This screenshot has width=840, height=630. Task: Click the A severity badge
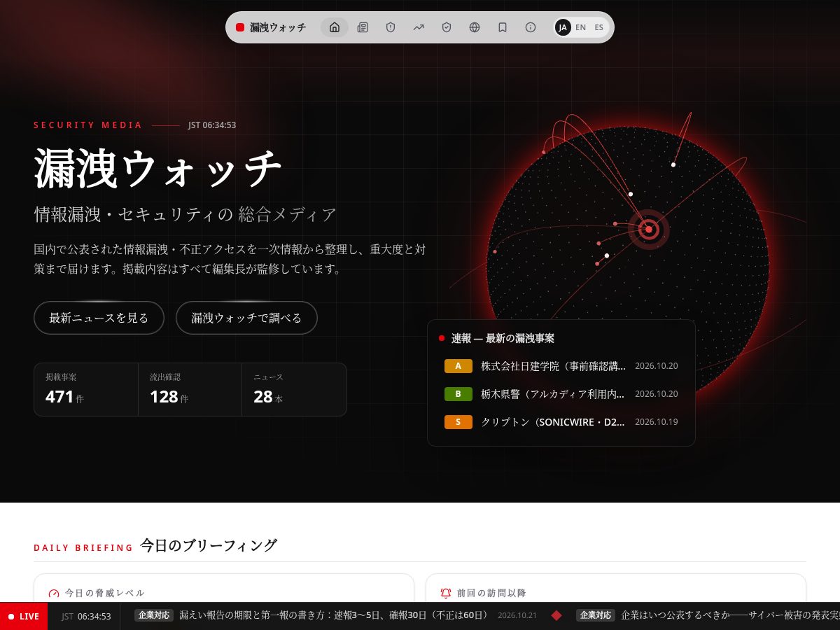[458, 366]
